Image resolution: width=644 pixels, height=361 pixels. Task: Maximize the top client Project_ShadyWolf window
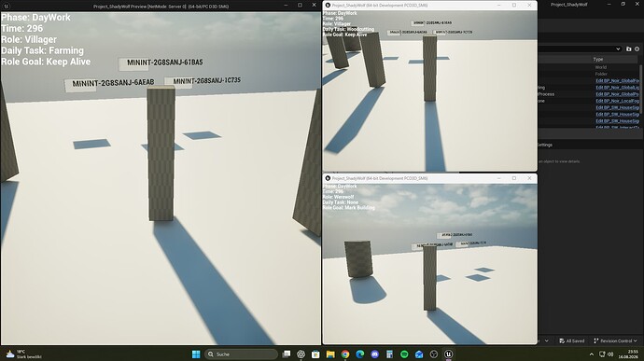(x=514, y=6)
